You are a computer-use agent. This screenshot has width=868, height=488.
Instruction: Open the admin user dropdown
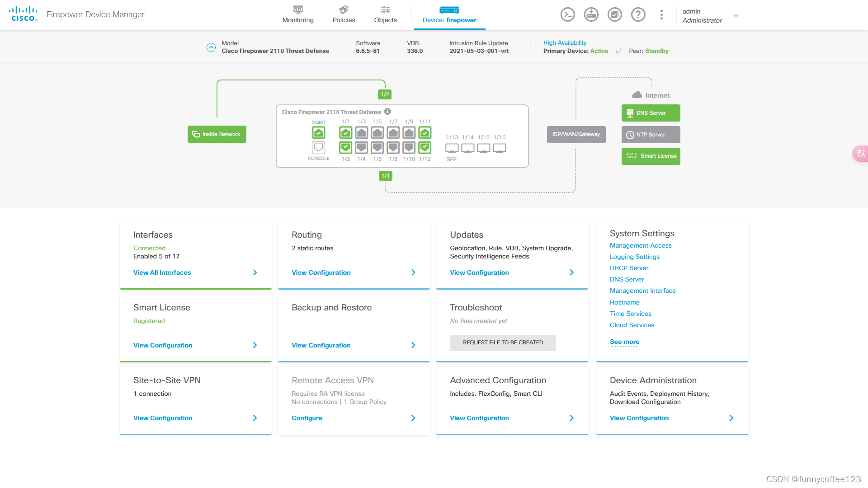(x=736, y=16)
